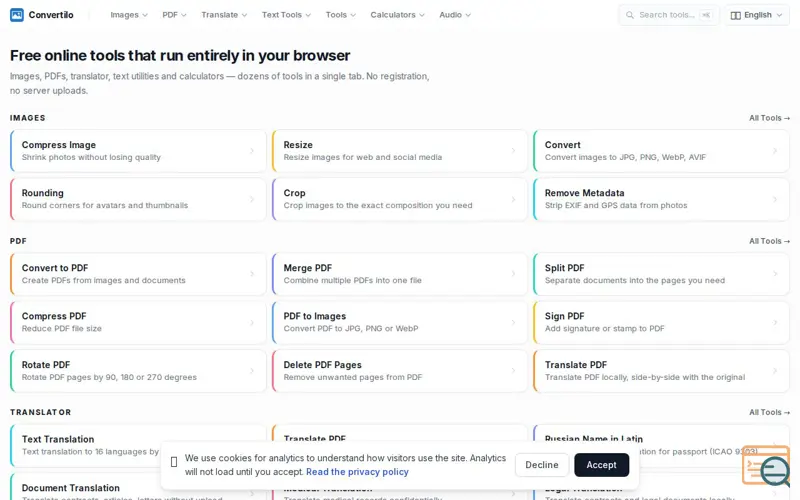The height and width of the screenshot is (500, 800).
Task: Open the Compress Image tool
Action: point(138,151)
